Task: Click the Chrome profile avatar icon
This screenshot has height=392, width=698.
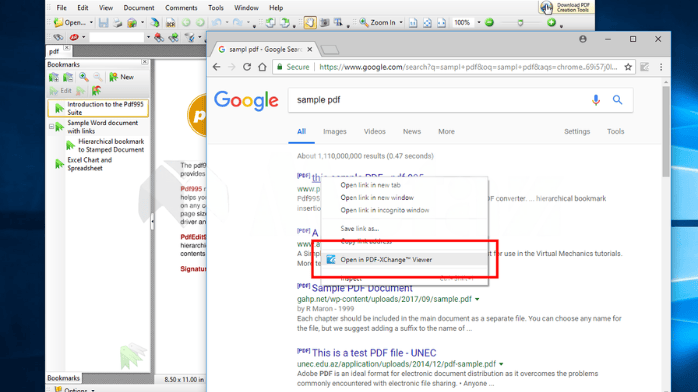Action: (x=583, y=39)
